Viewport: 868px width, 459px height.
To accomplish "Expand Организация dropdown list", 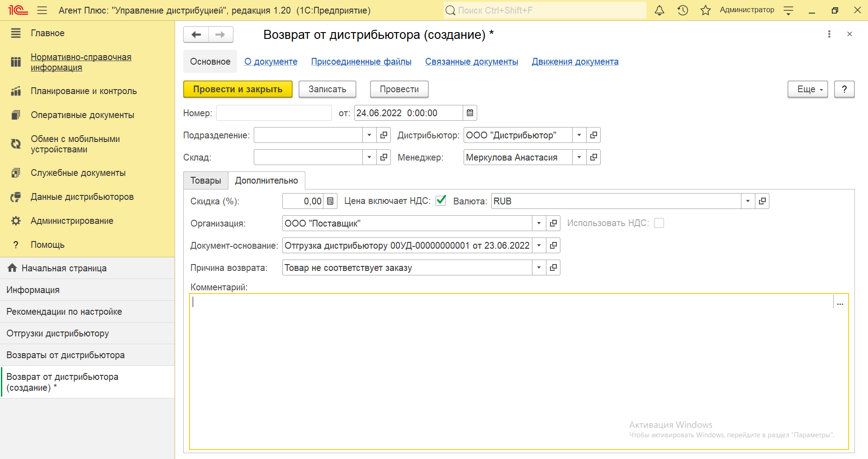I will coord(539,223).
